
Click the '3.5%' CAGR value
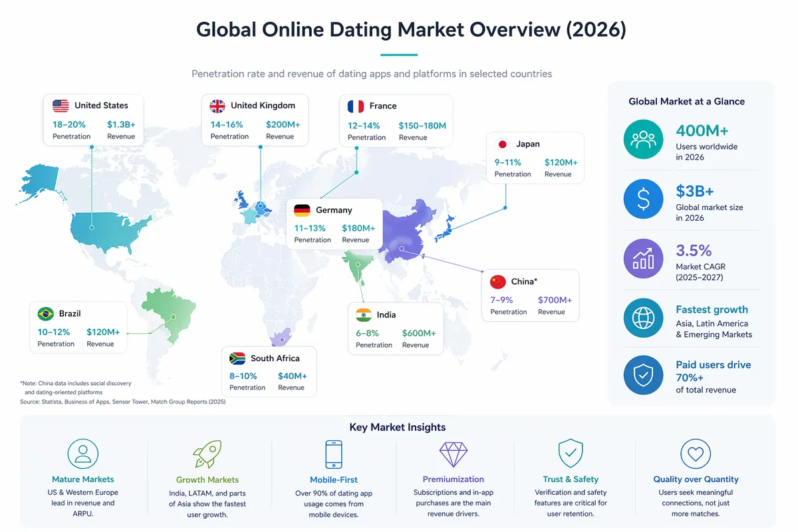pyautogui.click(x=694, y=251)
